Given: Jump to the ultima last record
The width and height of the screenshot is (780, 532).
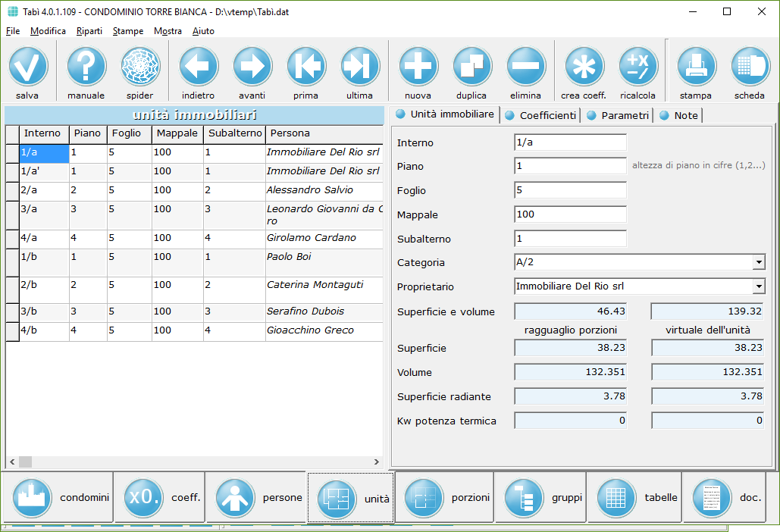Looking at the screenshot, I should pos(360,67).
